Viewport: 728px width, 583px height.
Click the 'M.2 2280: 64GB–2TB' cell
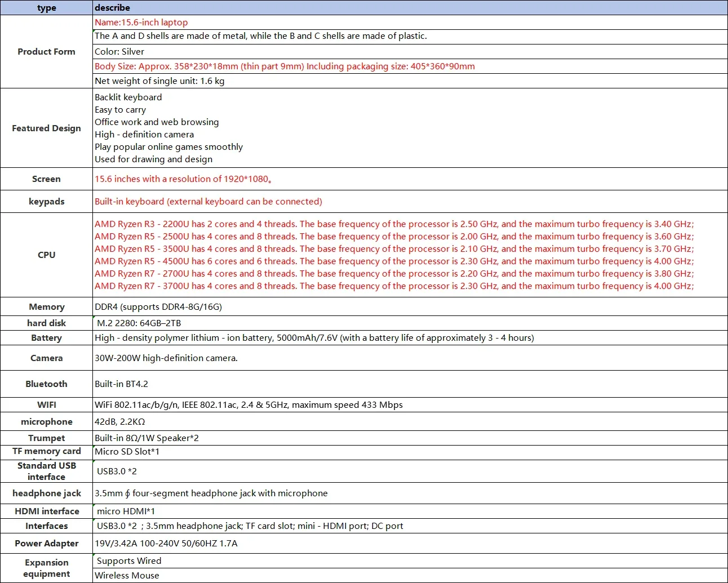point(410,323)
